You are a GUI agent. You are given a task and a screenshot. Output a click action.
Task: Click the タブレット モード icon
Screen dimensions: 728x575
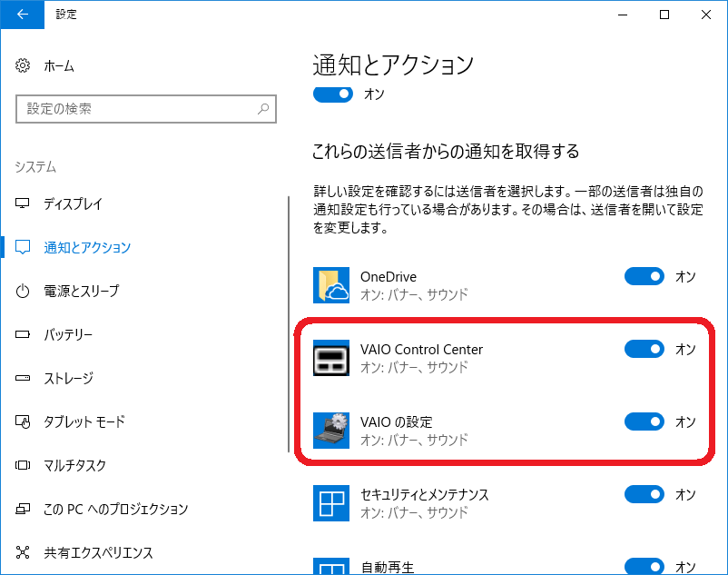[23, 421]
